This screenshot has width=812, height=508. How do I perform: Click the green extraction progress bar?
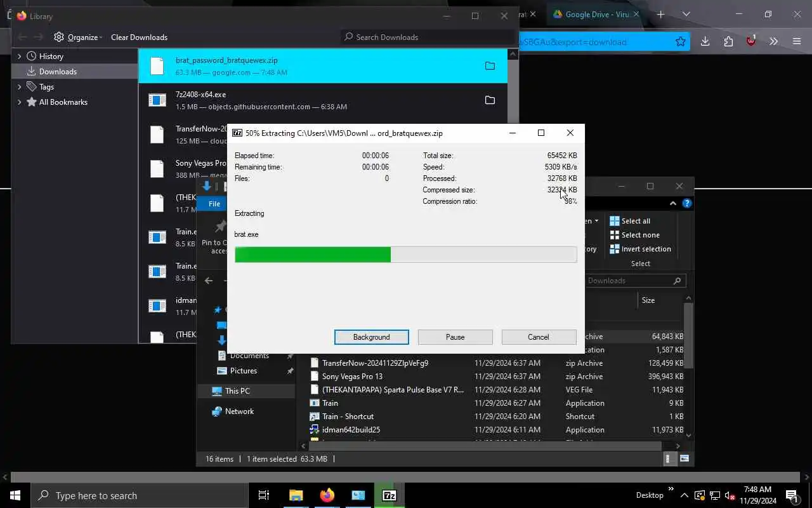(405, 255)
